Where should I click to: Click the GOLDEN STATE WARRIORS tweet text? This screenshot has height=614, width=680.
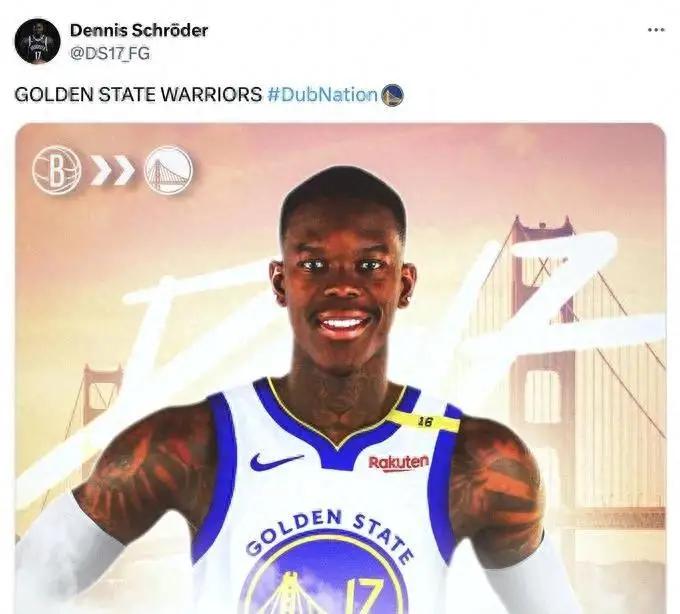click(138, 95)
